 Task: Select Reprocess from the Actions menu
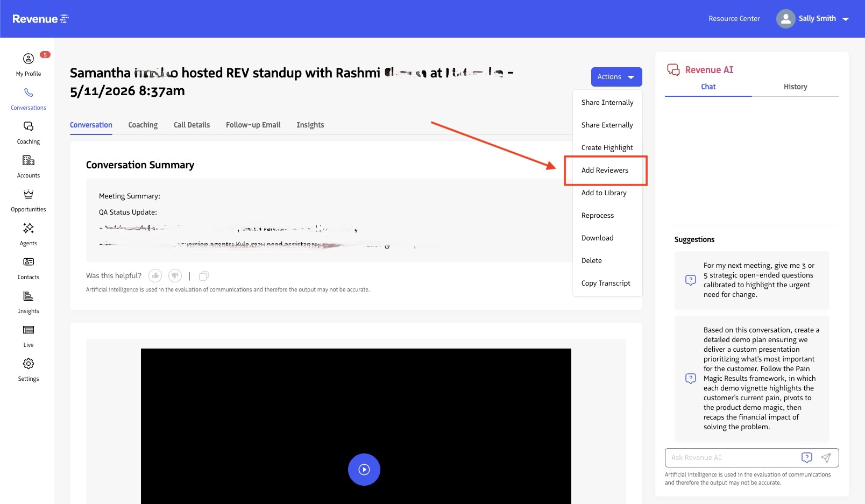[x=607, y=215]
